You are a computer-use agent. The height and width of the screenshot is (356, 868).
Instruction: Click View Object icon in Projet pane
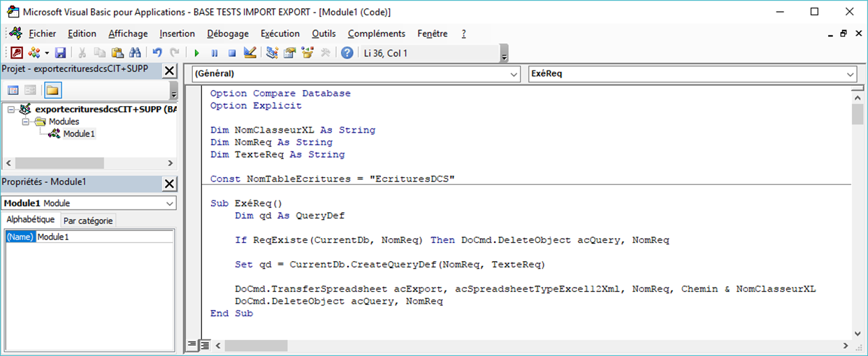point(30,90)
